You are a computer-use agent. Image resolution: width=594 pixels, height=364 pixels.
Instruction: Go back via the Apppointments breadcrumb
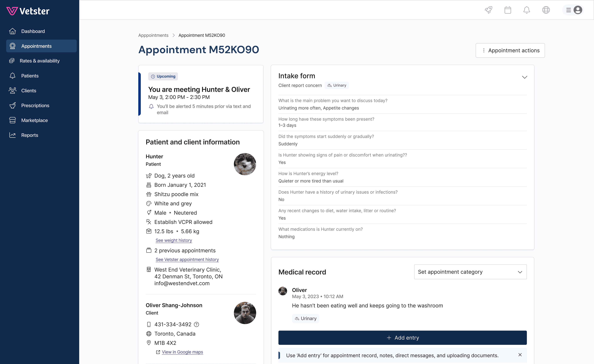[153, 35]
